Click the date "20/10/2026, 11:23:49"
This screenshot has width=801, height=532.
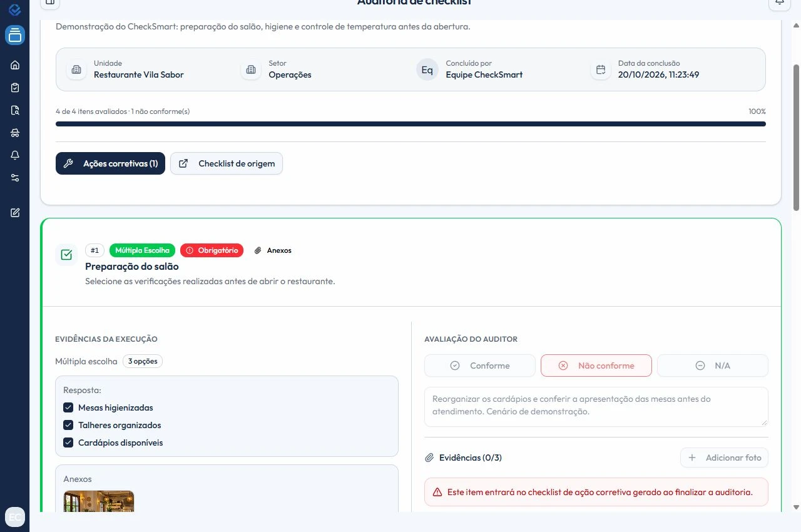[x=659, y=74]
